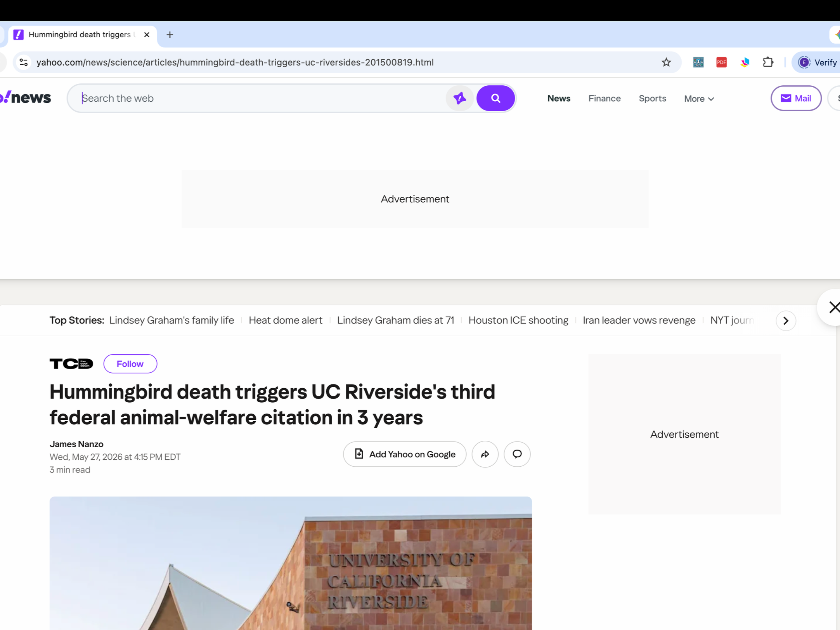Screen dimensions: 840x630
Task: Open the AI sparkle search assistant
Action: 460,99
